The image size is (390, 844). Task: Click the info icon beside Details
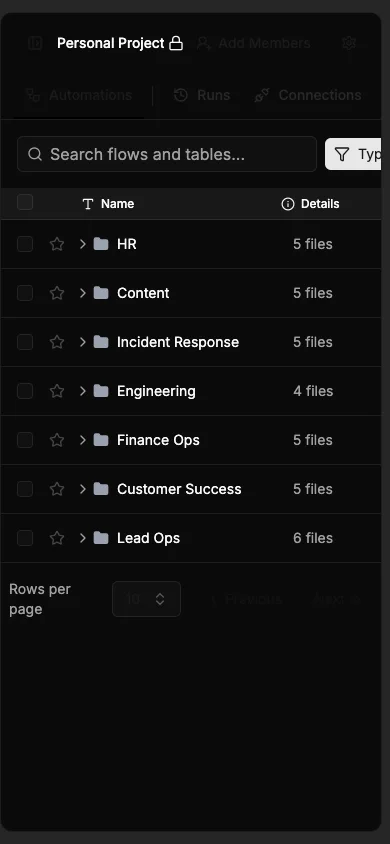coord(288,204)
